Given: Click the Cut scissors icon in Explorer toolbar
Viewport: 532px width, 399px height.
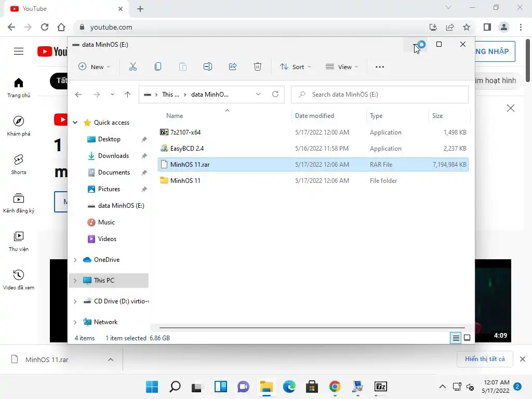Looking at the screenshot, I should pos(132,67).
